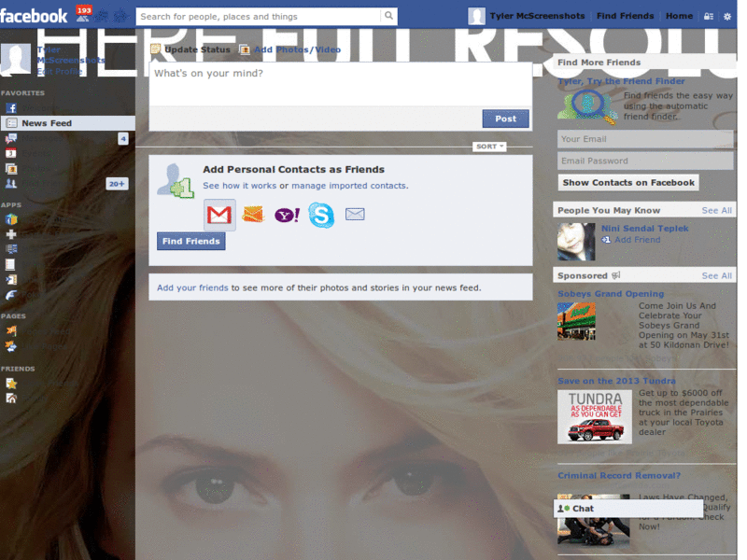
Task: Focus the Your Email field
Action: 645,139
